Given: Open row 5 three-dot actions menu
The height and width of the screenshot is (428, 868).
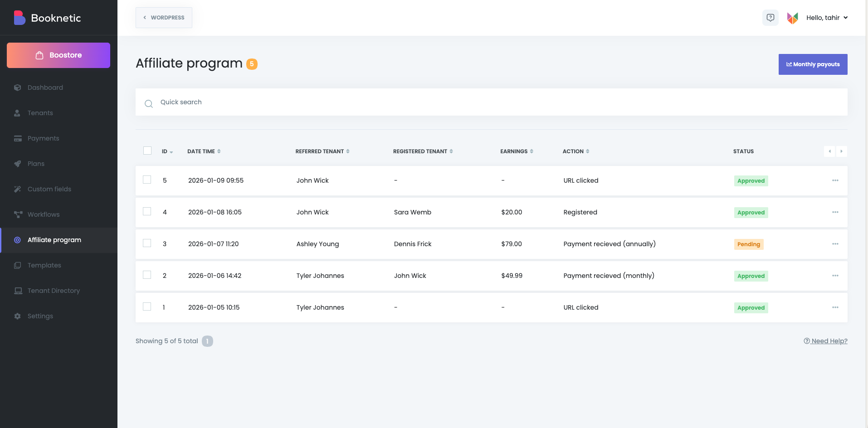Looking at the screenshot, I should tap(835, 180).
